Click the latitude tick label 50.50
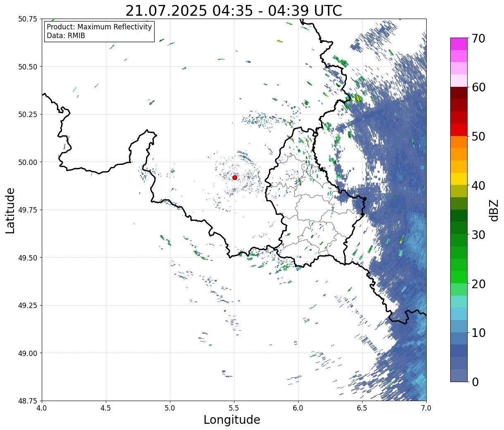 point(28,67)
